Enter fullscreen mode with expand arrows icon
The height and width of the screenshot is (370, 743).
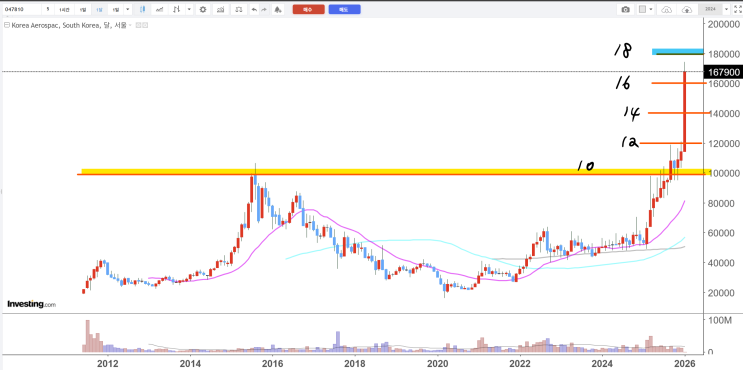[736, 9]
